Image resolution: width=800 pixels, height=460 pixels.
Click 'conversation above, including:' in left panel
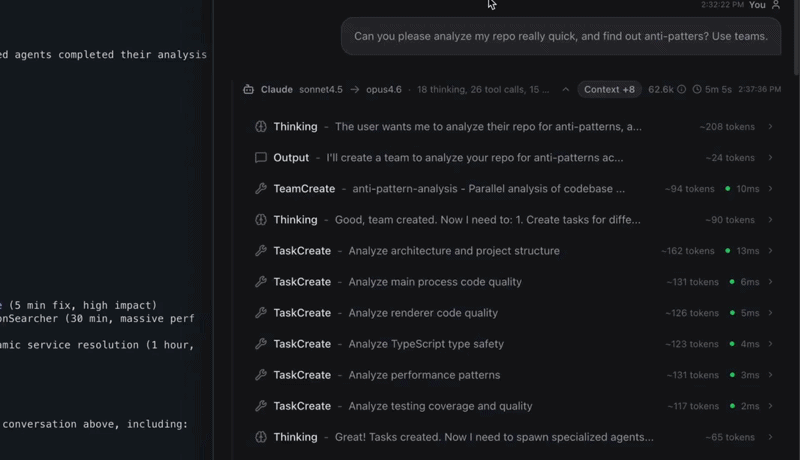[x=95, y=424]
